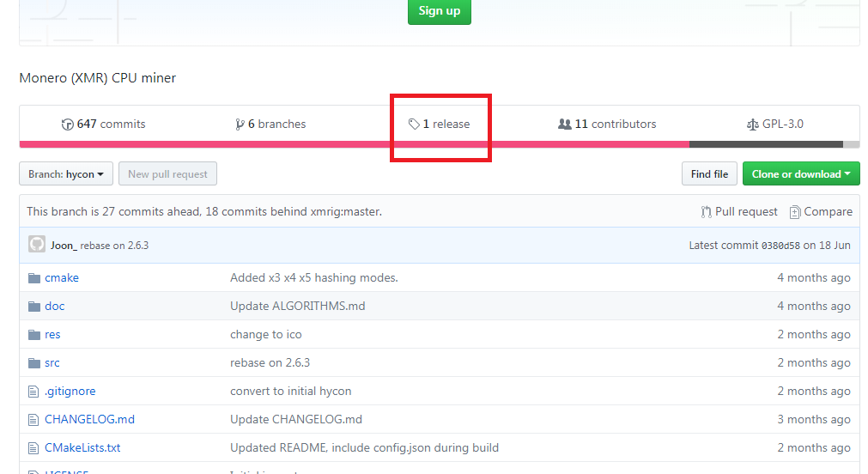The width and height of the screenshot is (868, 474).
Task: Click the src folder icon
Action: [x=34, y=363]
